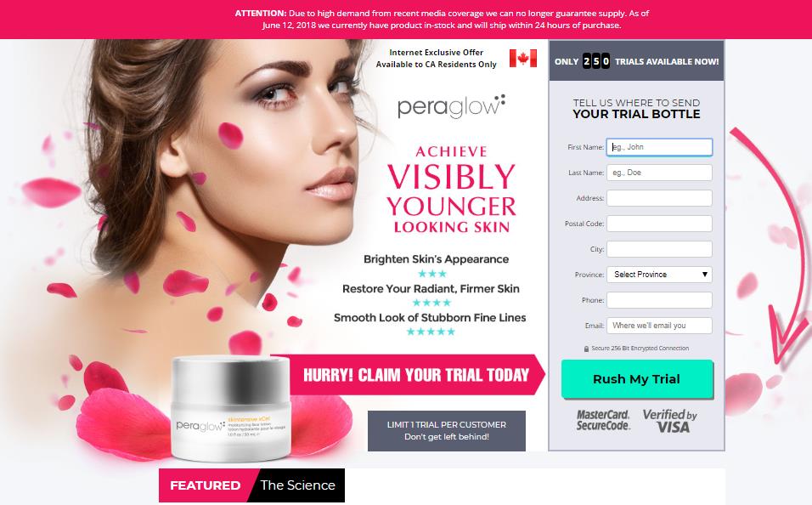Click the padlock secure connection icon

pos(586,349)
